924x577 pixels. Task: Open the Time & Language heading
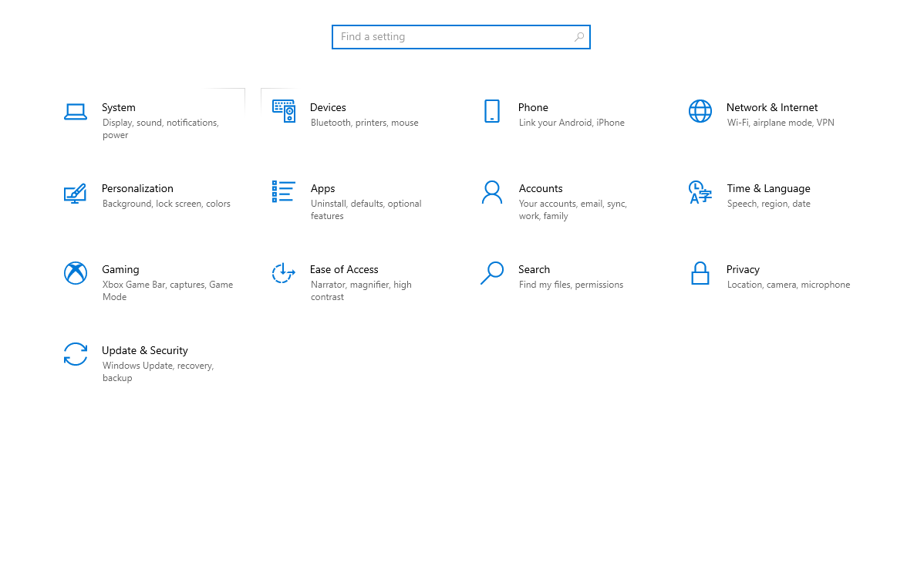tap(768, 188)
